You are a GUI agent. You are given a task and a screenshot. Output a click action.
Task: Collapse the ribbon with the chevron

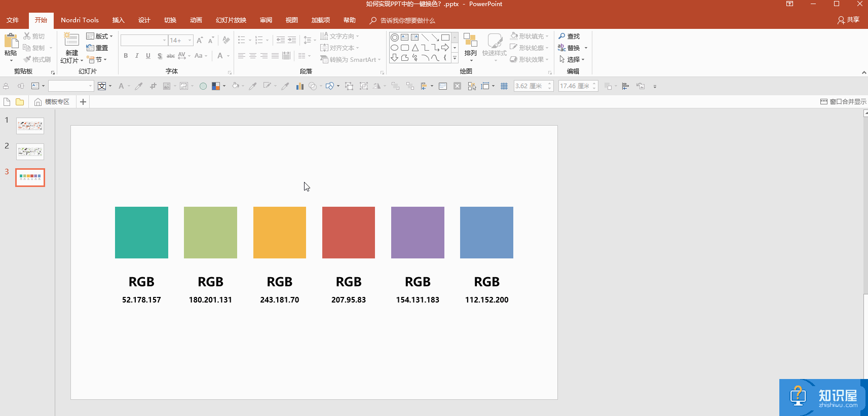coord(864,72)
